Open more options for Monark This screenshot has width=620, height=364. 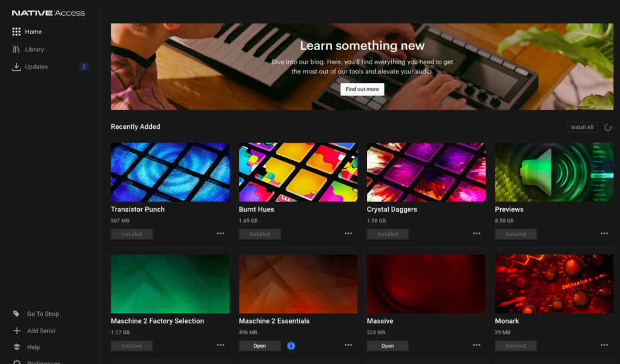pyautogui.click(x=604, y=345)
